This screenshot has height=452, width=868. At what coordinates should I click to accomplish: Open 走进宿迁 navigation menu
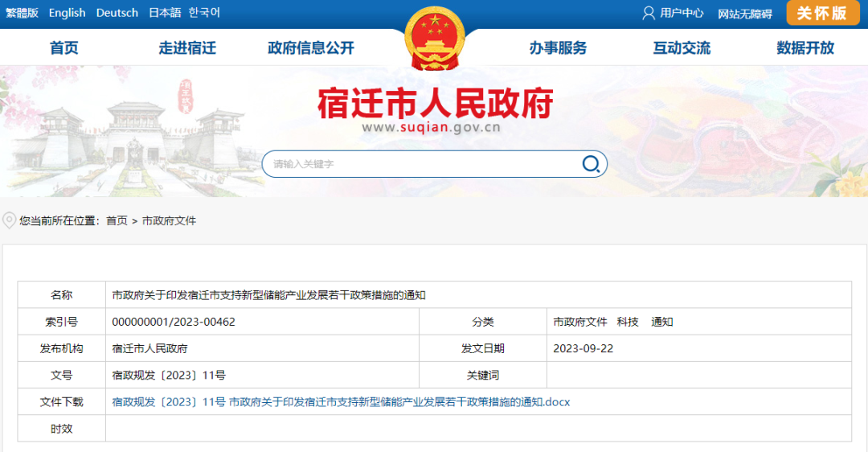tap(187, 48)
